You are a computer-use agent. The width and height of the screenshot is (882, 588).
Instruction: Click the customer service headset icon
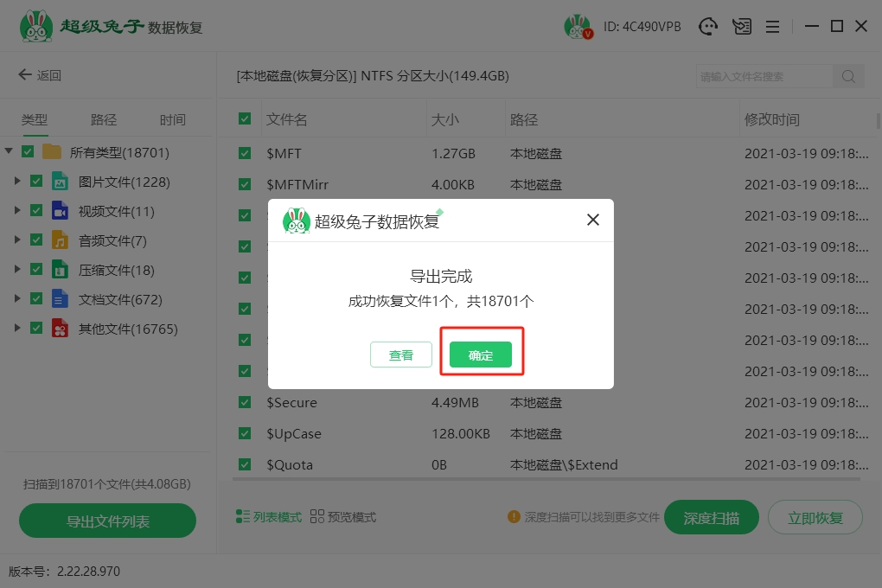pyautogui.click(x=709, y=27)
